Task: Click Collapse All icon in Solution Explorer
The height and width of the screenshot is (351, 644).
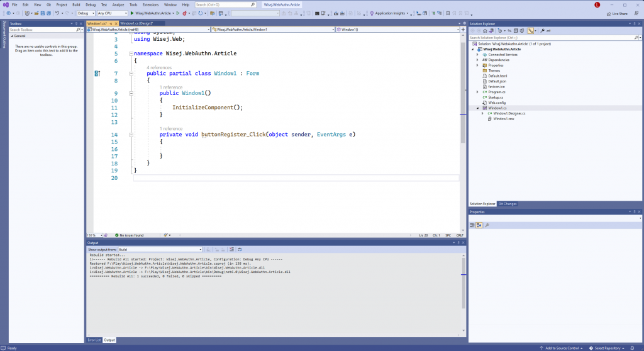Action: pyautogui.click(x=516, y=31)
